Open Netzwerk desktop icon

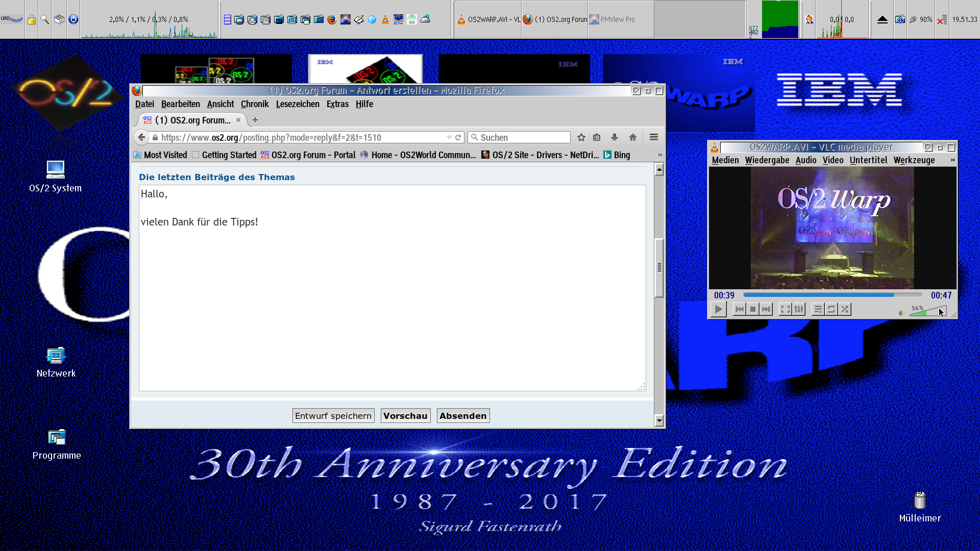coord(56,362)
